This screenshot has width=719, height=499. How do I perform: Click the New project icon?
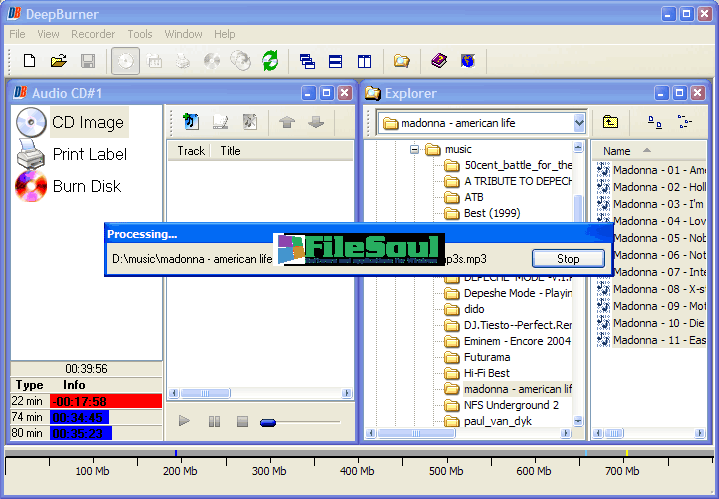[29, 61]
